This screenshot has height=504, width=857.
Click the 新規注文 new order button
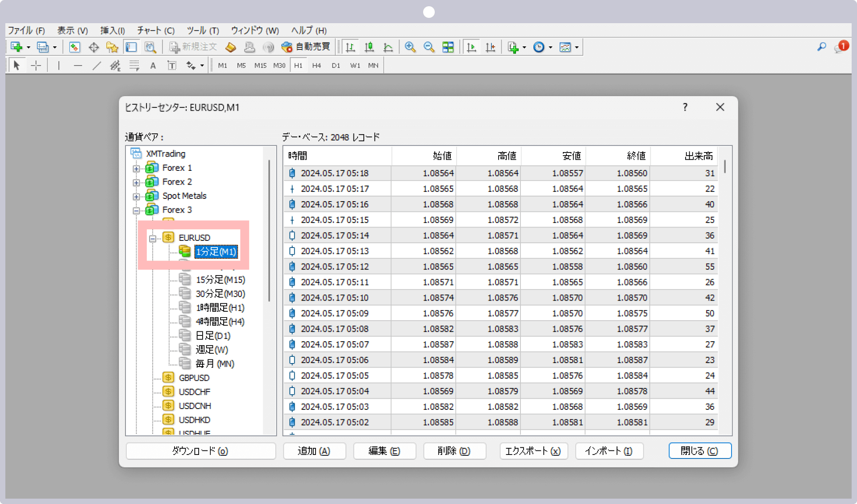(193, 47)
